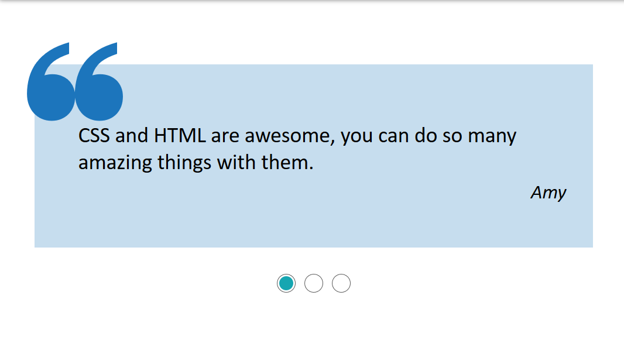
Task: Select the first testimonial radio button
Action: click(286, 283)
